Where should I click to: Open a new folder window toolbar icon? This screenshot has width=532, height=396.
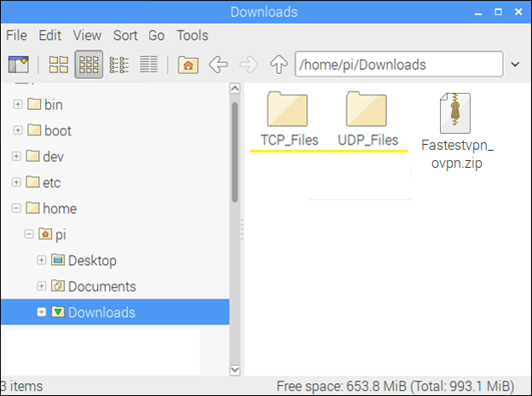click(x=18, y=65)
